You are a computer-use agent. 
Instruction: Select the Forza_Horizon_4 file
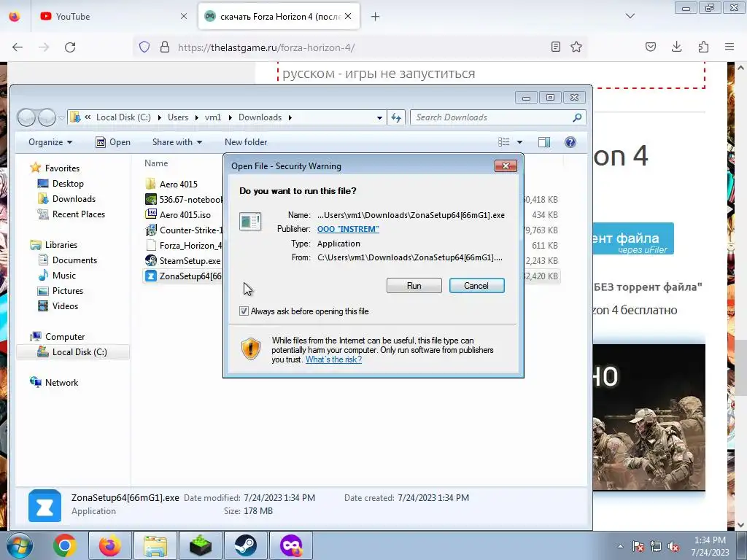coord(183,245)
